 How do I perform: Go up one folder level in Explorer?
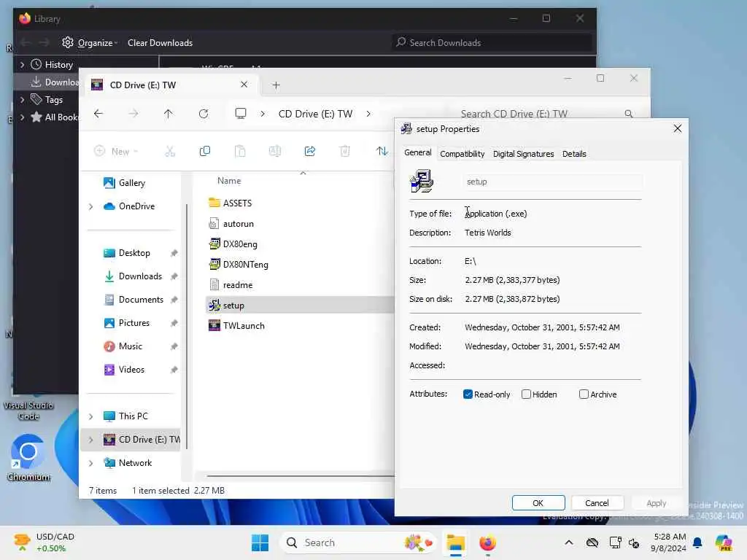pyautogui.click(x=169, y=113)
